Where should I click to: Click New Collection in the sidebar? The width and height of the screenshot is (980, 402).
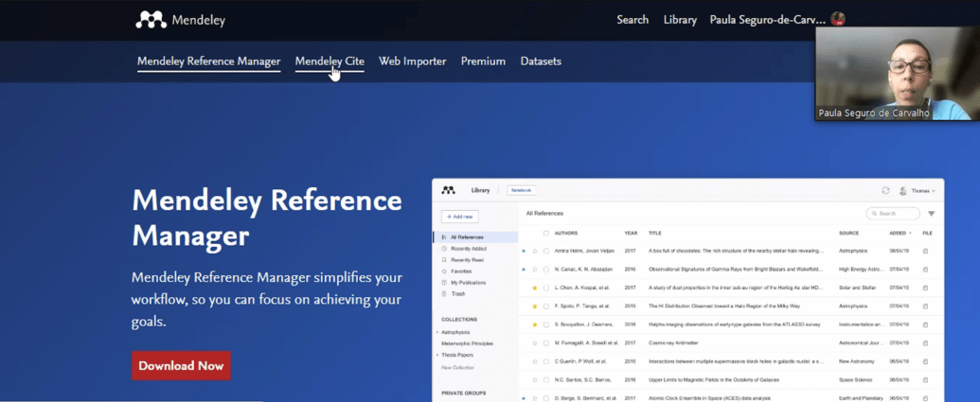click(457, 367)
